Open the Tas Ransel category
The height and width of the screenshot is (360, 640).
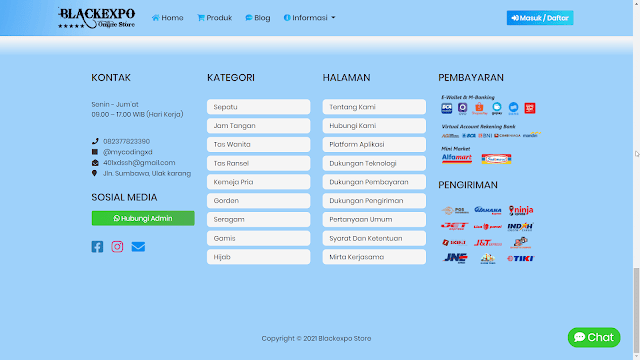(258, 163)
